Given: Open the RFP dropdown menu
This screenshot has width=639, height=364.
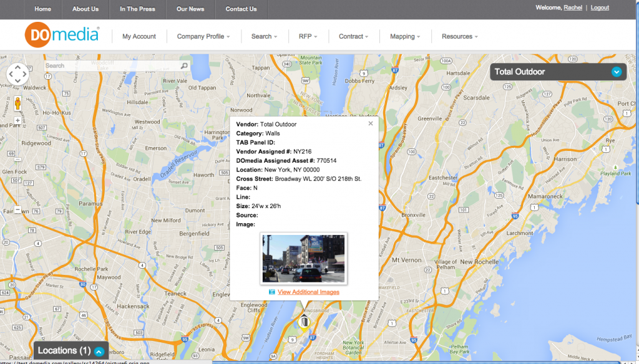Looking at the screenshot, I should (x=308, y=36).
